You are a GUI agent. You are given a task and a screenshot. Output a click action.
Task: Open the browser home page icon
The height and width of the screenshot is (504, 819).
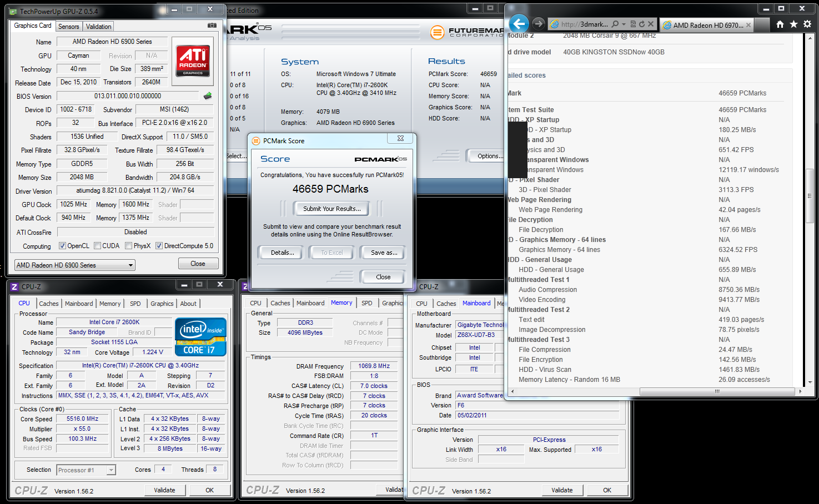coord(780,24)
